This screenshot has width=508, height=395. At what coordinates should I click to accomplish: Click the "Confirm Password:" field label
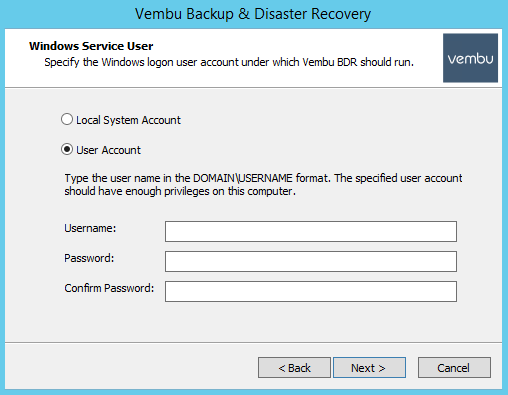(x=109, y=288)
